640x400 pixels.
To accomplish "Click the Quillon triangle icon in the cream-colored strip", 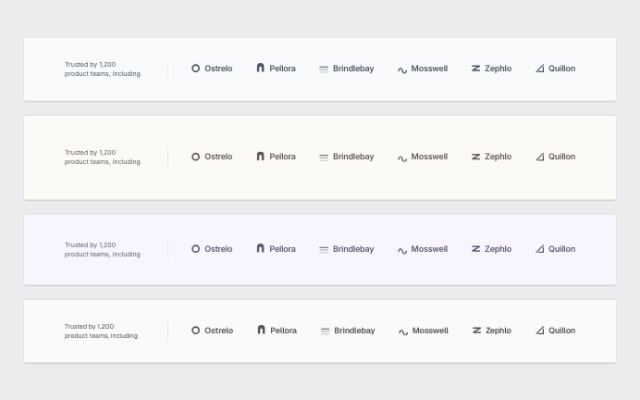I will [540, 156].
